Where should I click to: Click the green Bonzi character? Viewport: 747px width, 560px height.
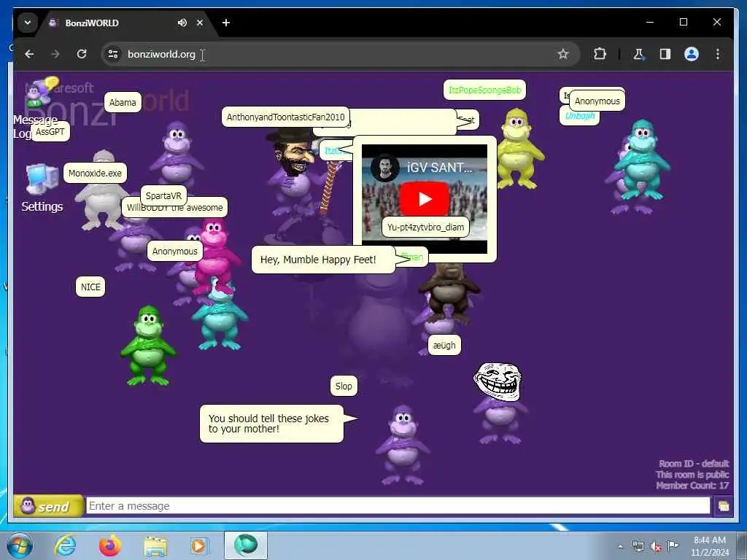coord(148,345)
